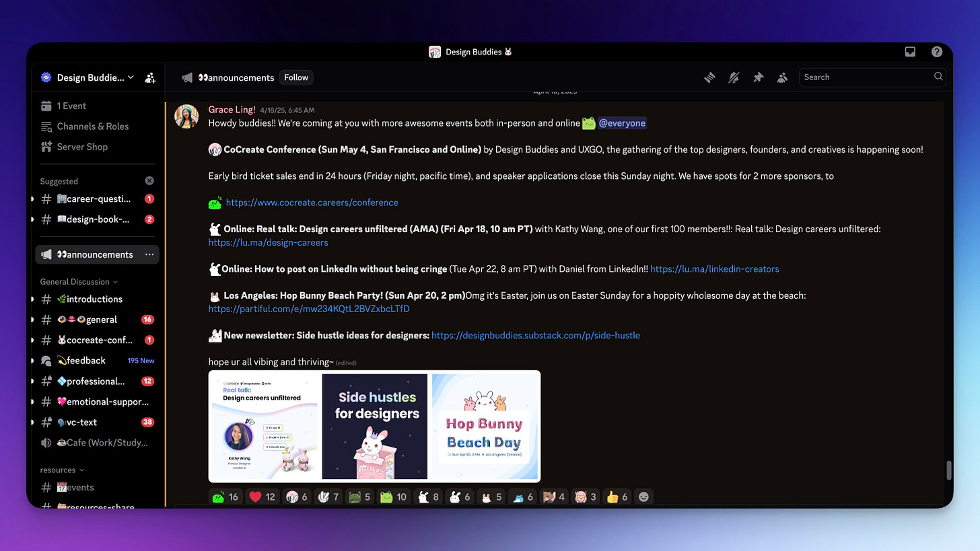This screenshot has height=551, width=980.
Task: Open the Inbox icon in title bar
Action: click(x=910, y=52)
